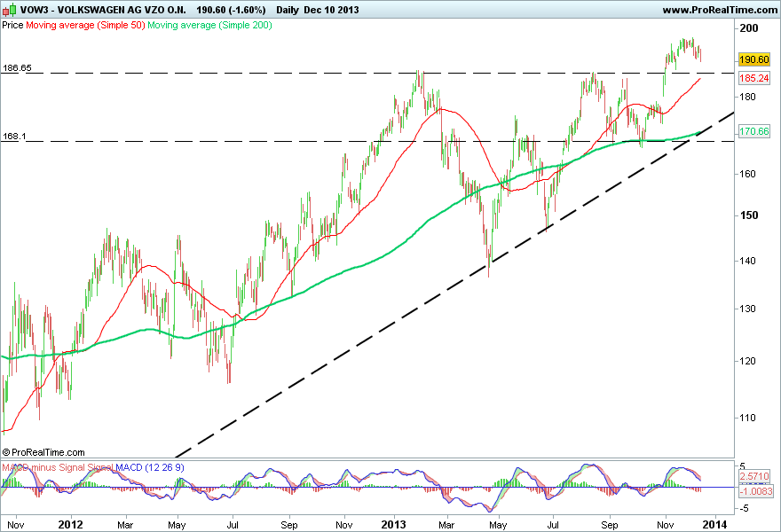The image size is (781, 532).
Task: Click the 2012 label on the time axis
Action: pos(70,525)
